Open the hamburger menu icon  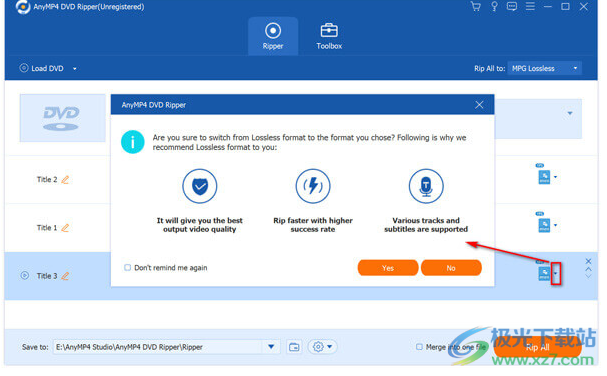(x=530, y=6)
